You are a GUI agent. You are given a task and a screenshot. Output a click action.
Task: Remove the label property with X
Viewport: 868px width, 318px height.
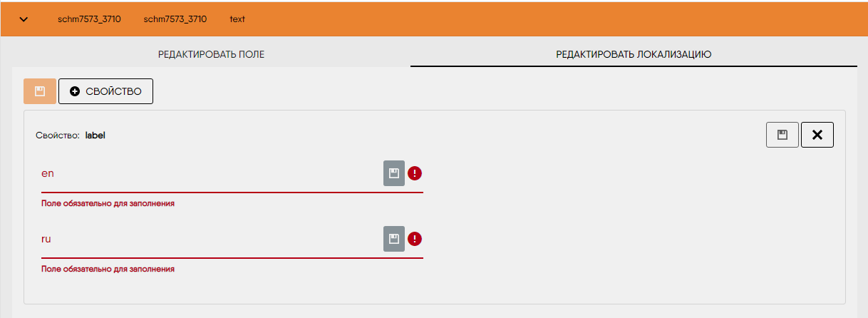tap(817, 135)
